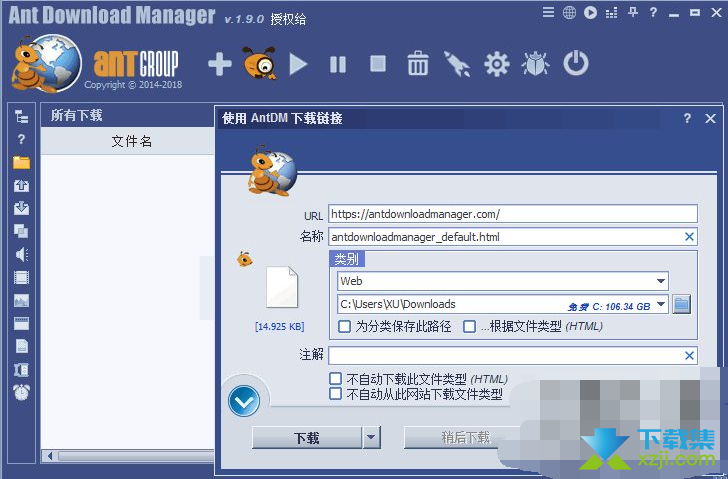
Task: Open help question mark in main title bar
Action: [653, 13]
